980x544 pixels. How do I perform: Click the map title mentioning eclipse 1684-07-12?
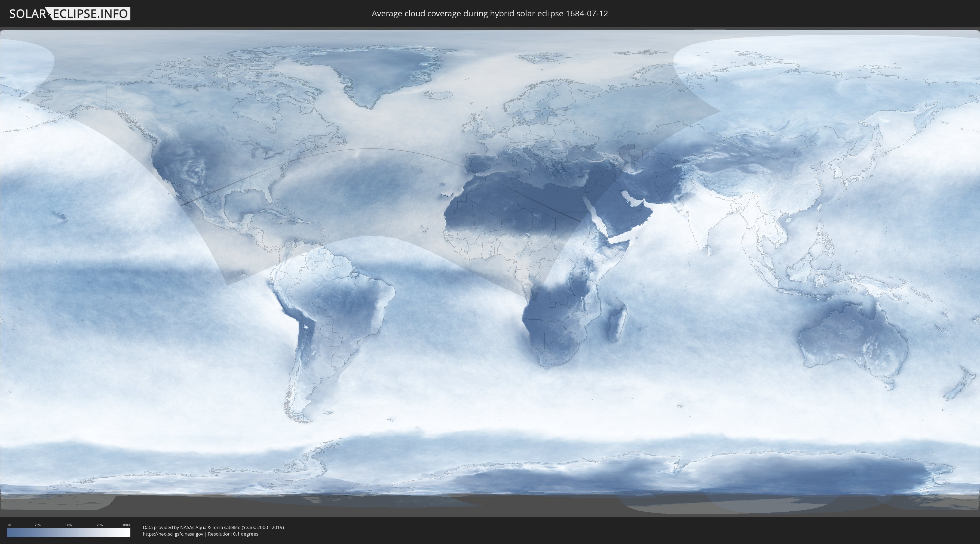coord(490,14)
